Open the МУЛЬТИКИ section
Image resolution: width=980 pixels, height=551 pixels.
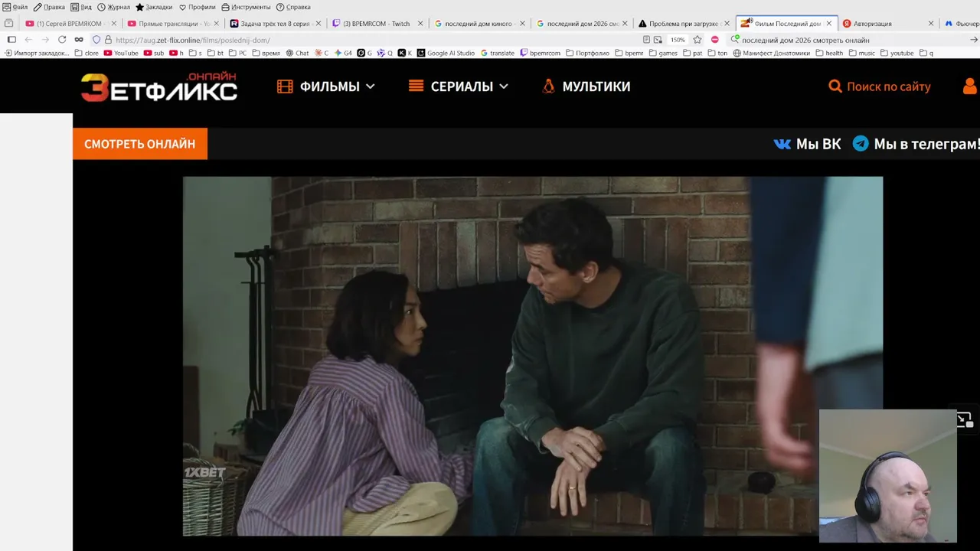pyautogui.click(x=586, y=86)
